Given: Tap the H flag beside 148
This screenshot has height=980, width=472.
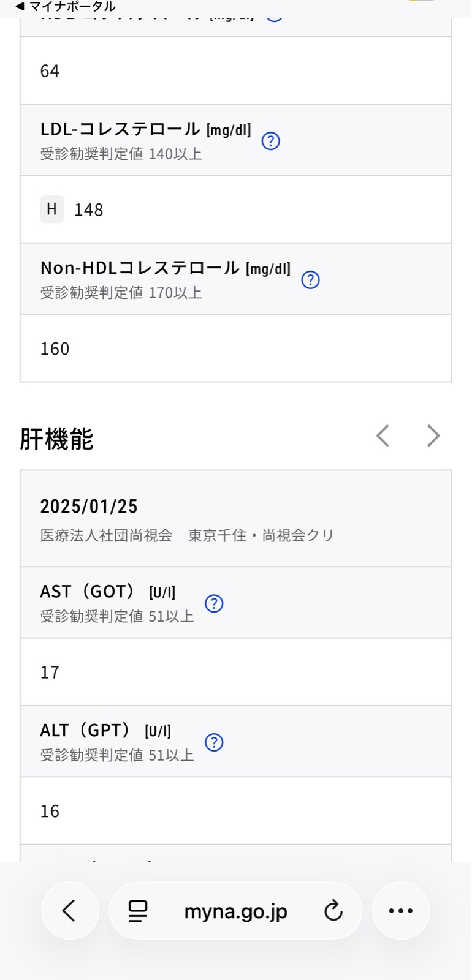Looking at the screenshot, I should 52,209.
